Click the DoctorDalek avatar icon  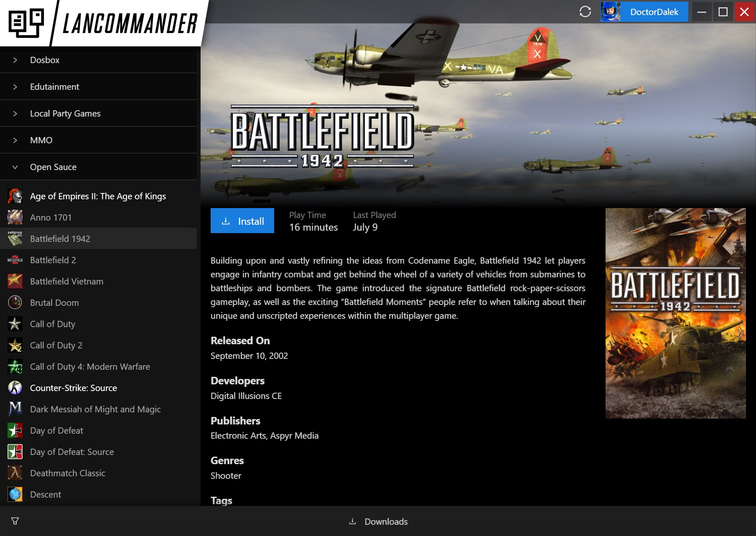(610, 12)
